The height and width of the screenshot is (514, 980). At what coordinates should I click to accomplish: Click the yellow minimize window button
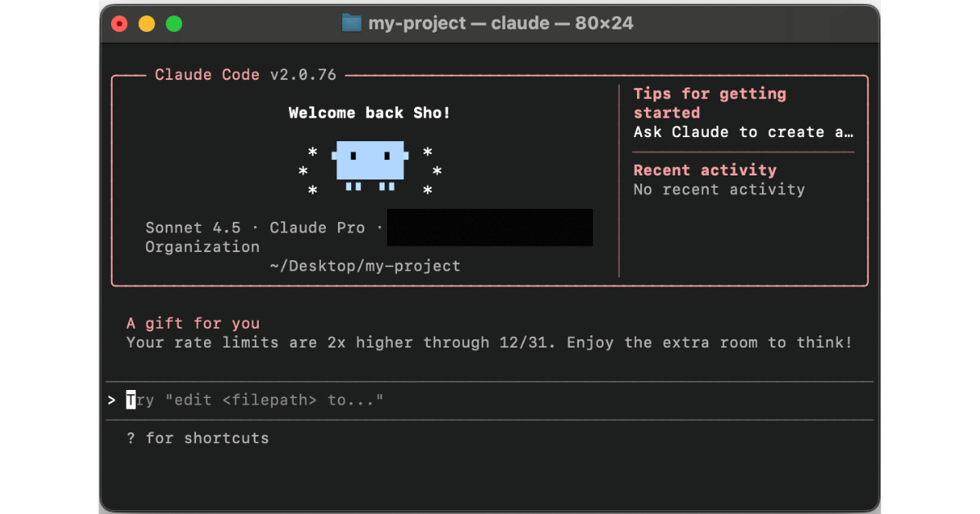point(147,24)
